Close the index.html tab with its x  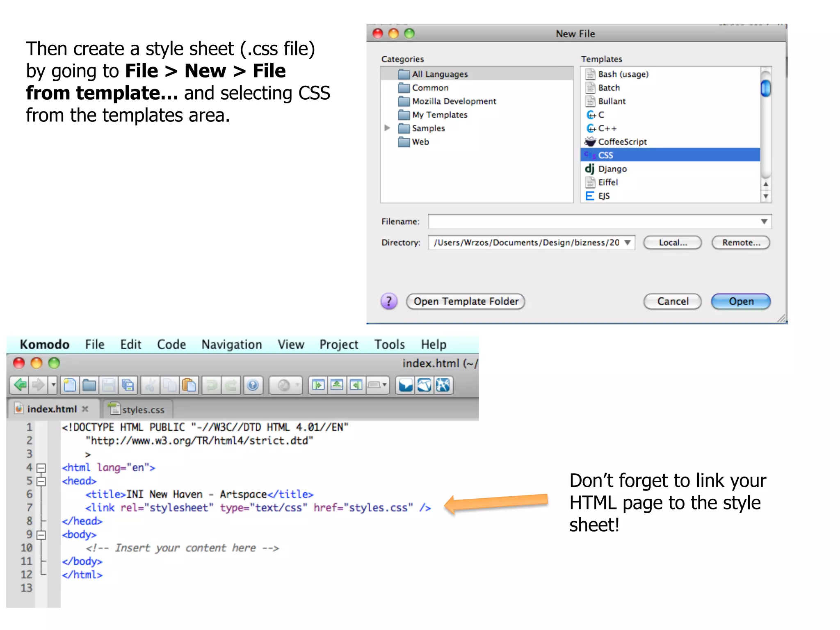pyautogui.click(x=85, y=409)
